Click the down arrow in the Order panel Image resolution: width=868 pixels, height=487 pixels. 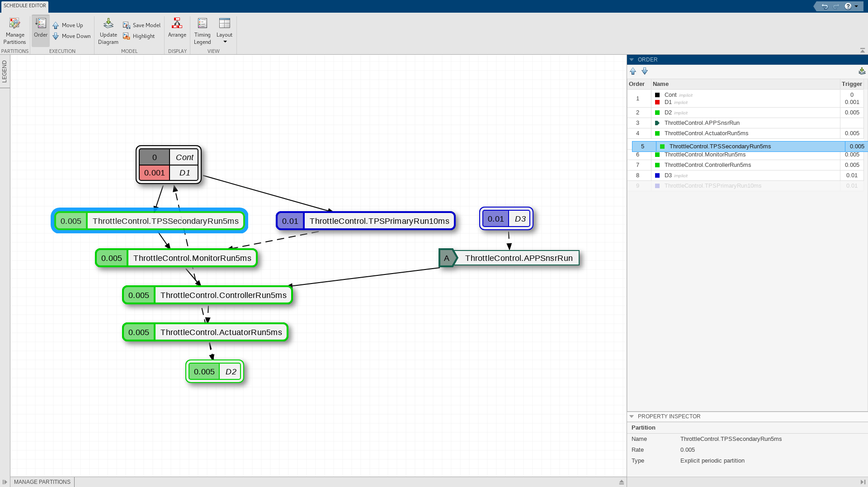pos(645,71)
